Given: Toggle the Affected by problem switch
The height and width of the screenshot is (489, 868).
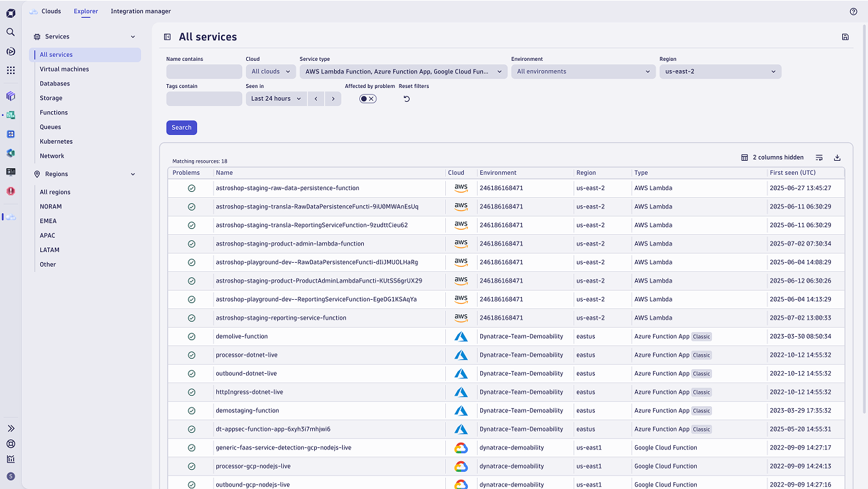Looking at the screenshot, I should click(x=368, y=99).
